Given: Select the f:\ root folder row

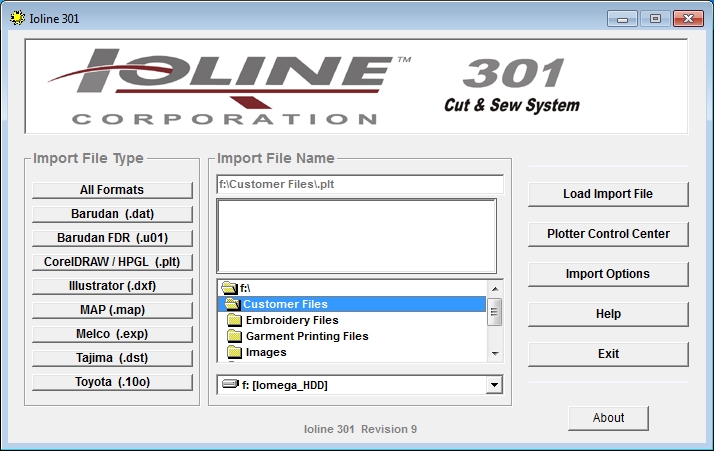Looking at the screenshot, I should click(352, 288).
